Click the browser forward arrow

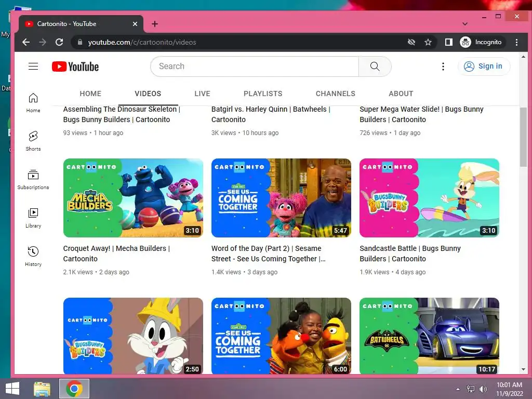coord(43,42)
